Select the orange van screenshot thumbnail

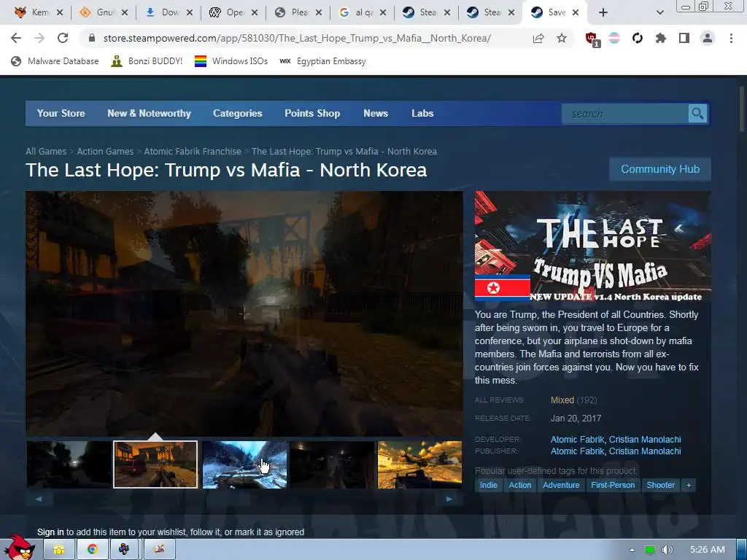155,464
